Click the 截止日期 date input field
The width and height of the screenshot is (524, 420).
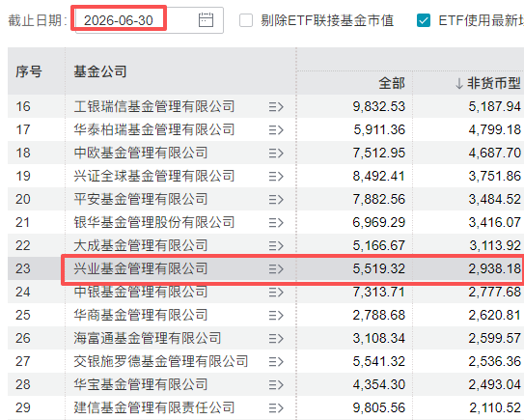150,20
